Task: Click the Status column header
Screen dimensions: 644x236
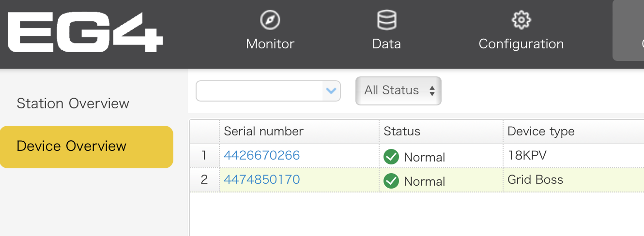Action: (402, 131)
